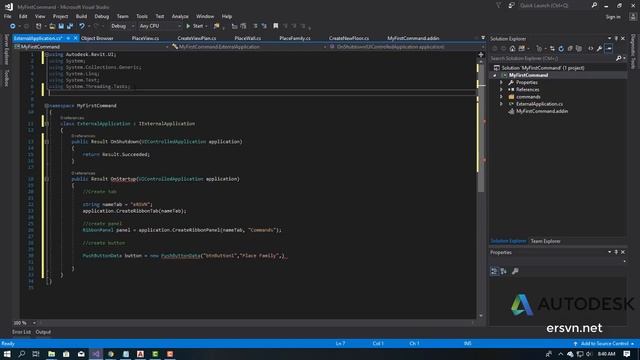Click Show All Files icon in Solution Explorer
This screenshot has height=360, width=640.
coord(579,49)
